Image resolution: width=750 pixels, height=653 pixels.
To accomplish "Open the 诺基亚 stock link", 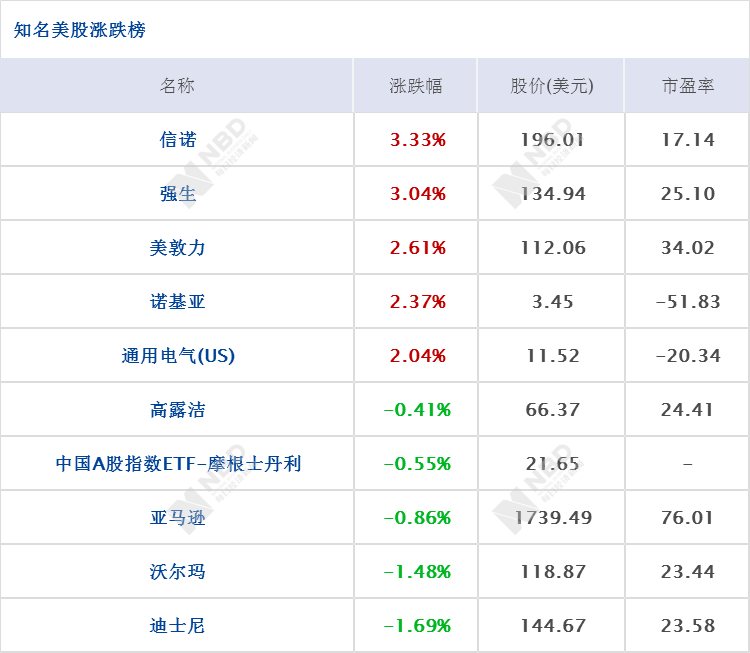I will (177, 302).
